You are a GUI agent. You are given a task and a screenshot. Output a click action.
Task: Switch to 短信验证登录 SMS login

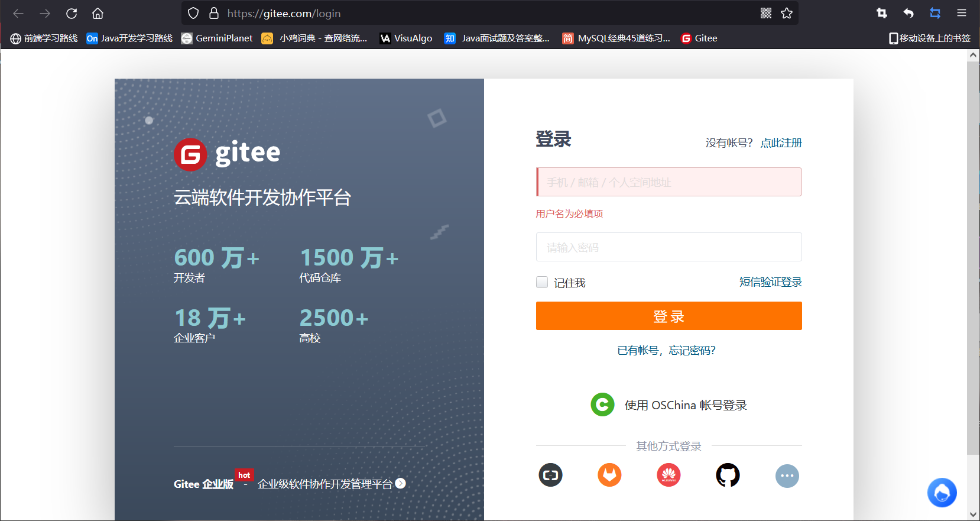click(x=771, y=282)
